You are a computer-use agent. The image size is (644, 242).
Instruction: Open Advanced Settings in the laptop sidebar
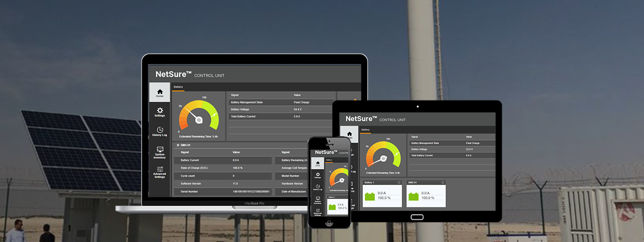[x=159, y=172]
